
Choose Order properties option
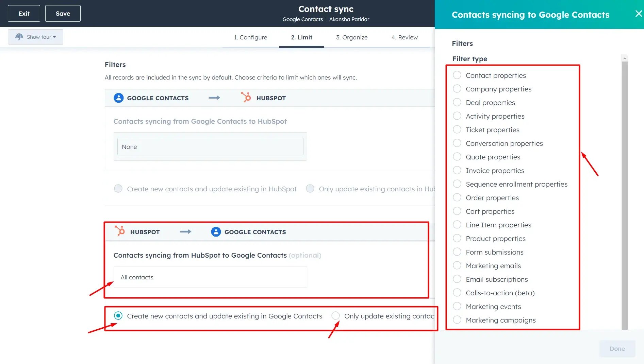[x=457, y=197]
